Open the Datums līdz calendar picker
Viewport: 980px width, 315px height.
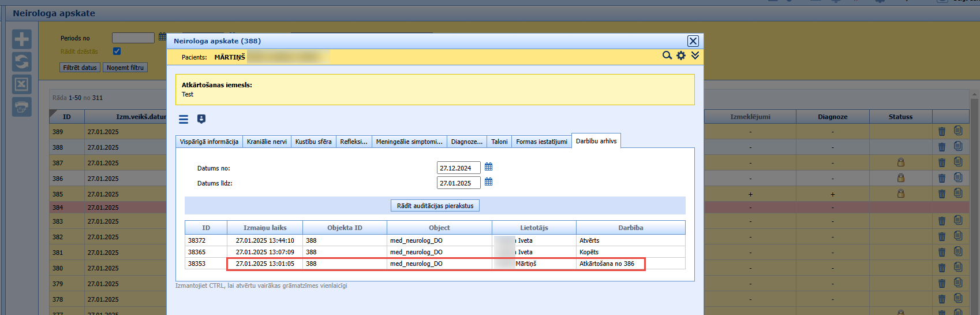[x=489, y=182]
